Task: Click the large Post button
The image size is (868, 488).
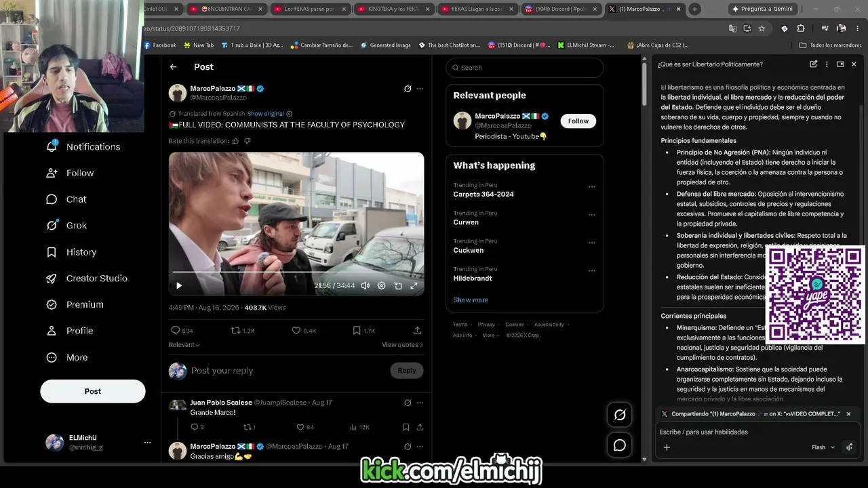Action: tap(93, 391)
